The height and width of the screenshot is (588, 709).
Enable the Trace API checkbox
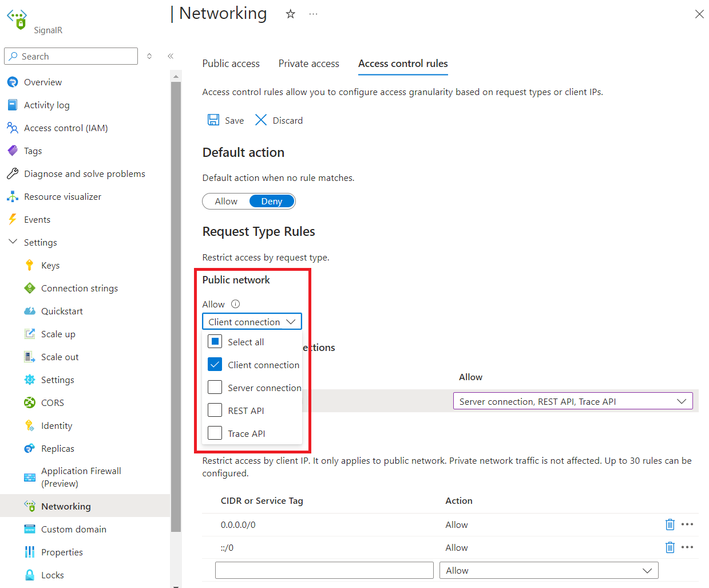point(215,433)
